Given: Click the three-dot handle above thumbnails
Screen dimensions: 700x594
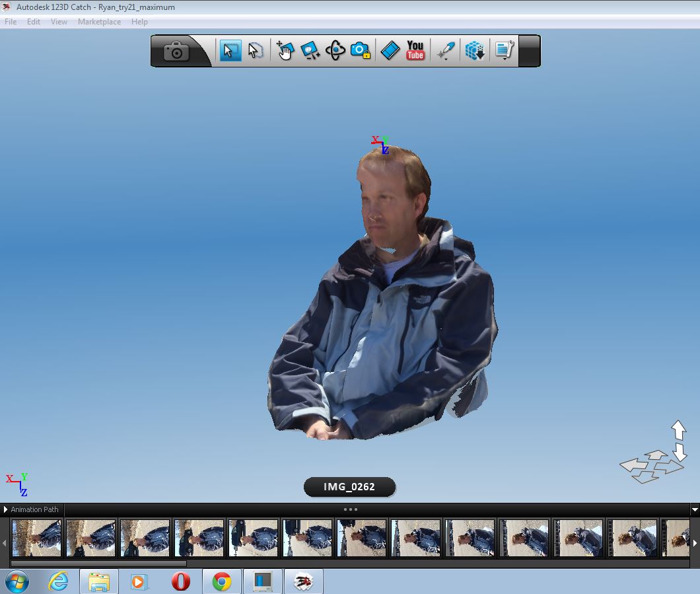Looking at the screenshot, I should click(x=351, y=509).
